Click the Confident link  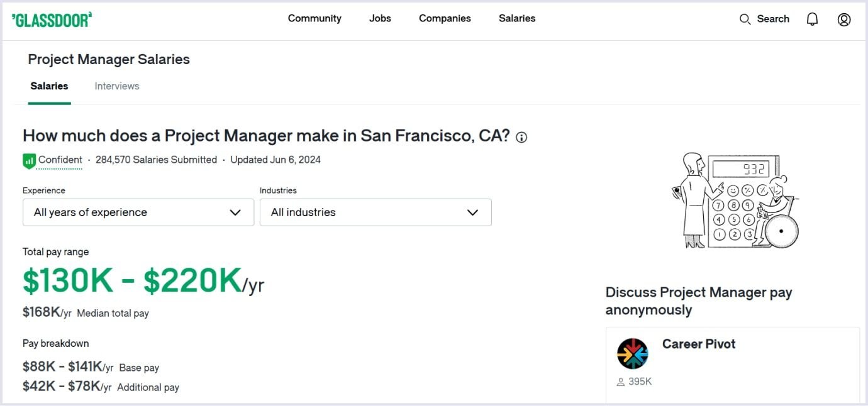[x=60, y=160]
